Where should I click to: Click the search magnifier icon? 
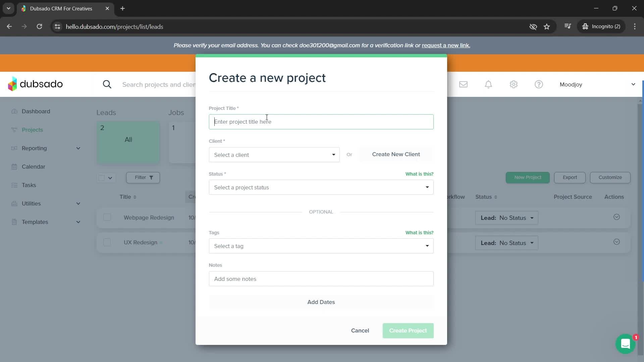[107, 84]
